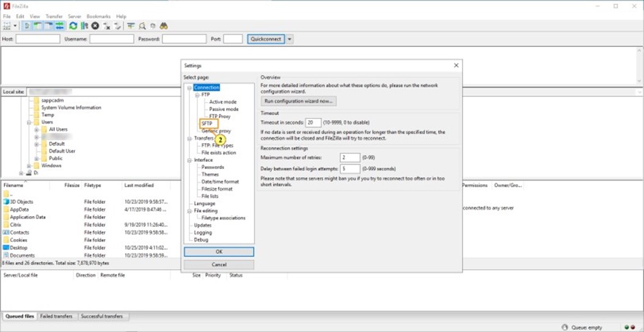Collapse the Users folder in tree
This screenshot has height=332, width=644.
pyautogui.click(x=28, y=122)
